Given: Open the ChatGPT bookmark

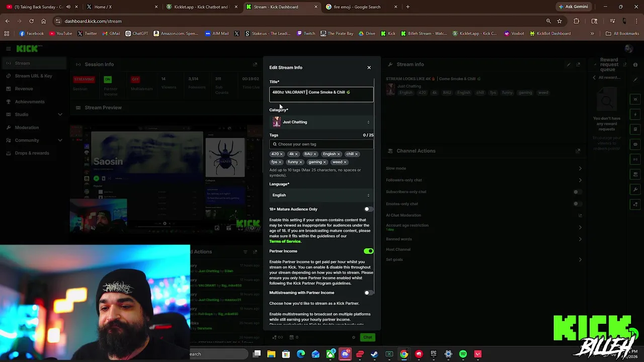Looking at the screenshot, I should click(x=137, y=34).
